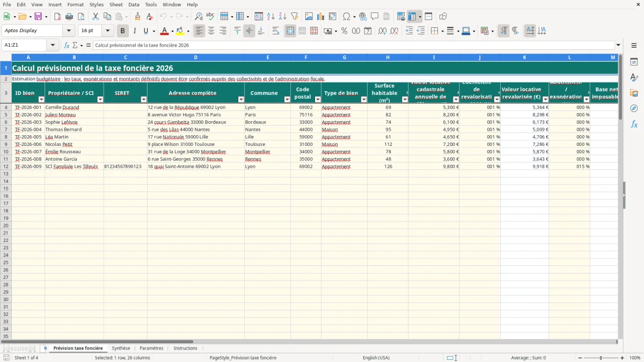
Task: Click the Save document icon
Action: [38, 17]
